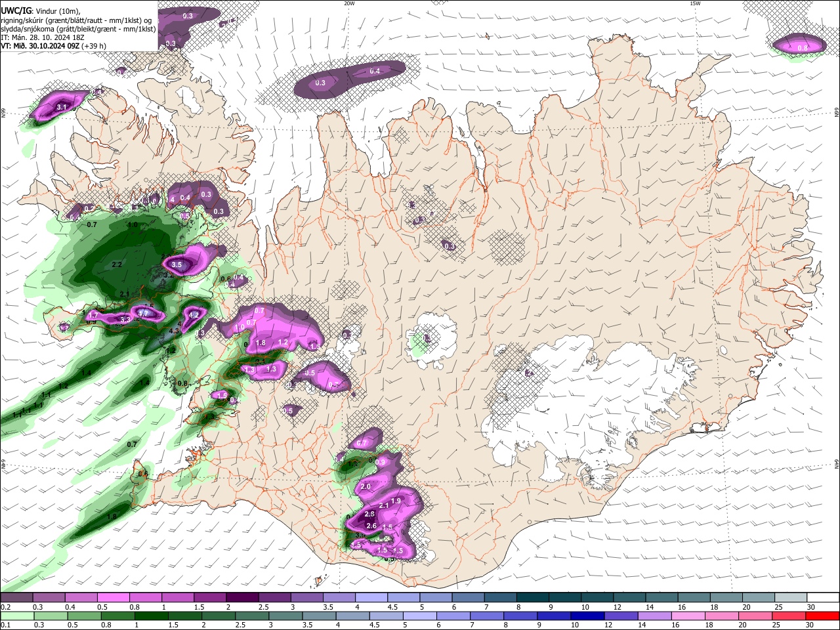Click the '0.2' label starting the upper legend row
The height and width of the screenshot is (630, 840).
pyautogui.click(x=5, y=607)
